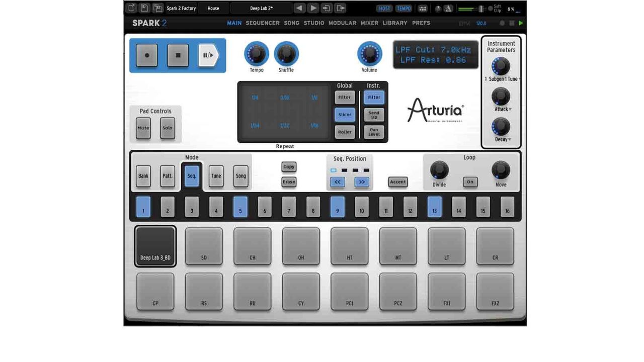This screenshot has width=644, height=362.
Task: Click the Decay parameter knob
Action: point(501,126)
